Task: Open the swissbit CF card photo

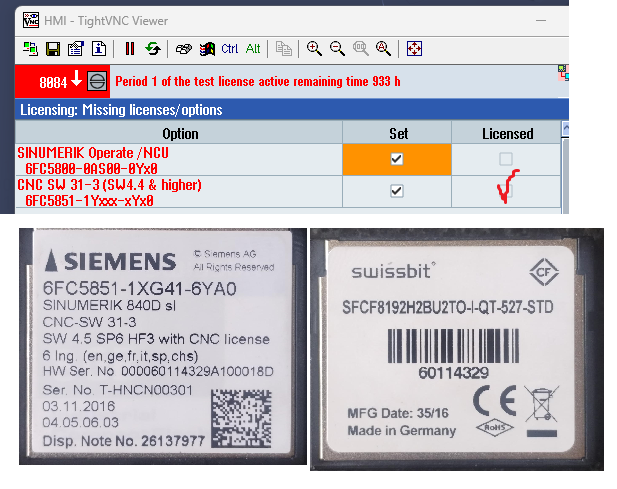Action: (x=457, y=349)
